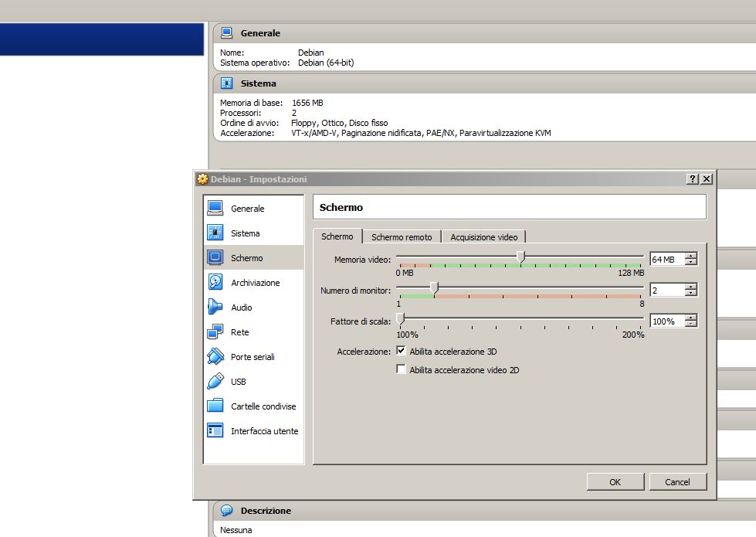Click the Cartelle condivise folder icon
The height and width of the screenshot is (537, 756).
coord(216,406)
